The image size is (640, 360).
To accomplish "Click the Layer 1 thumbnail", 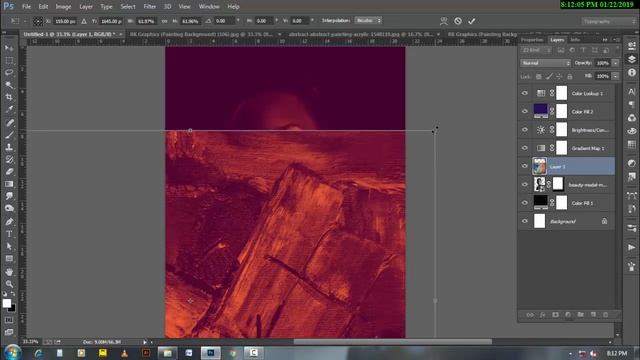I will tap(540, 166).
